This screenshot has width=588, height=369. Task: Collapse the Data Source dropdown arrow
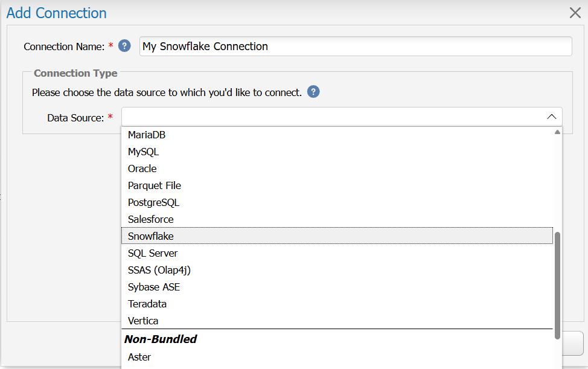point(551,117)
